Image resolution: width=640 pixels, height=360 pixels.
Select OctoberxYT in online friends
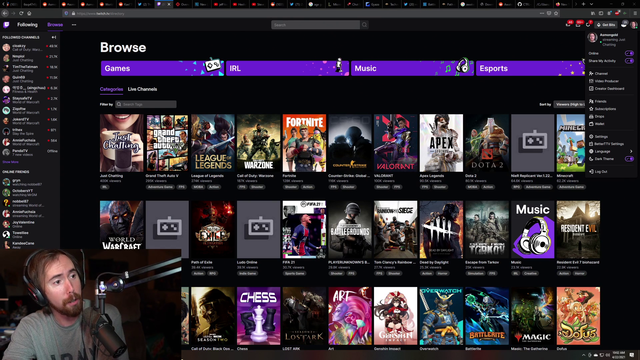pos(30,192)
